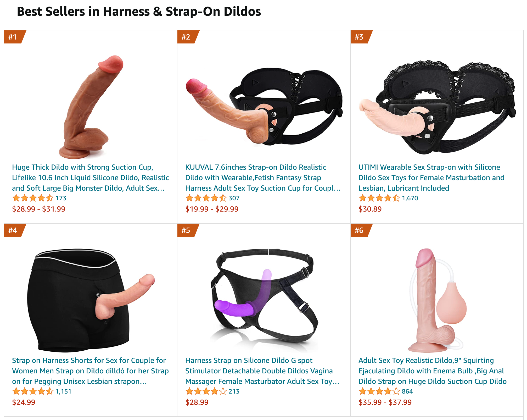Click the $24.99 price of product #4
The image size is (527, 420).
(x=24, y=402)
